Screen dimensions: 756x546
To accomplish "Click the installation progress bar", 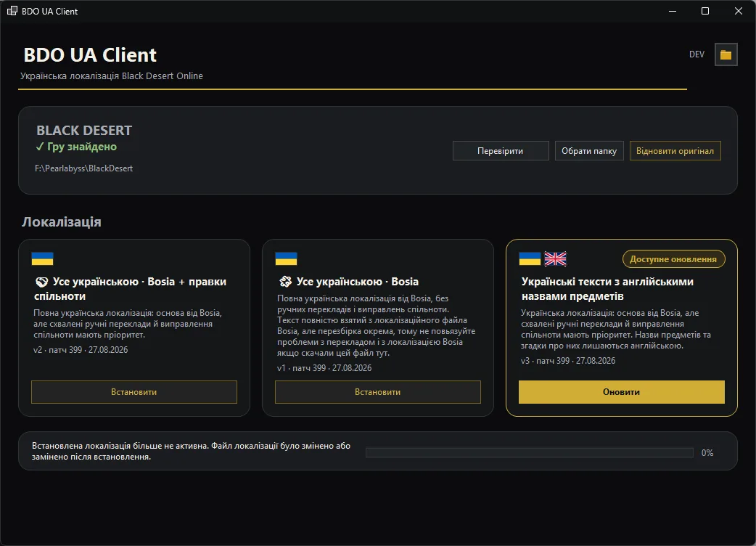I will 530,452.
